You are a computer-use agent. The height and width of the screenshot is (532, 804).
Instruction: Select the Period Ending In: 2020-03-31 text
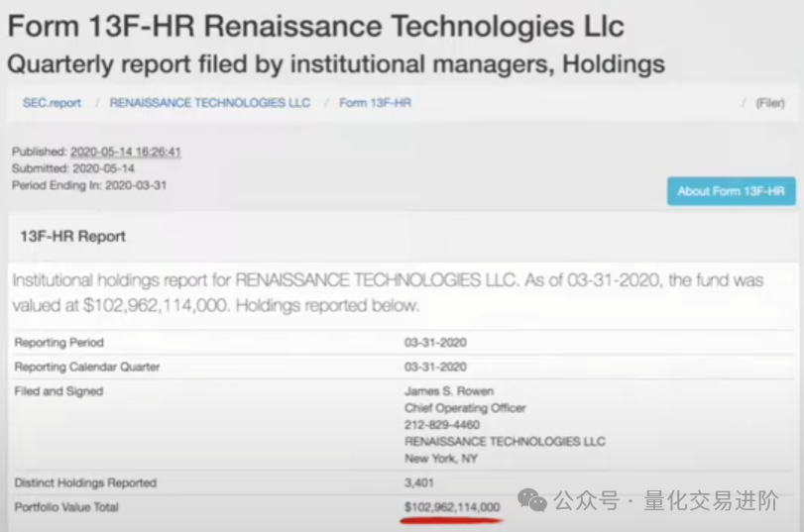pyautogui.click(x=89, y=185)
